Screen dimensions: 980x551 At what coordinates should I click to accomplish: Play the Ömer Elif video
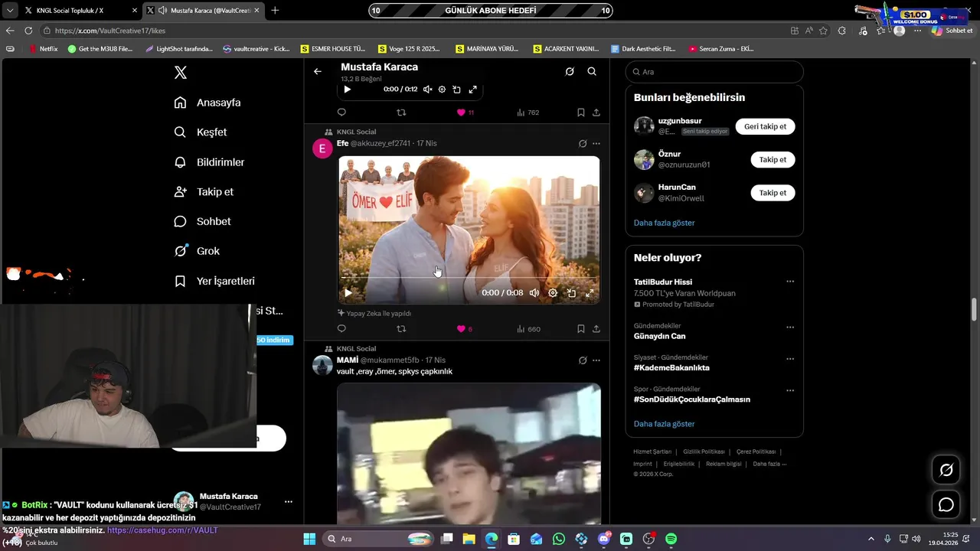tap(348, 293)
